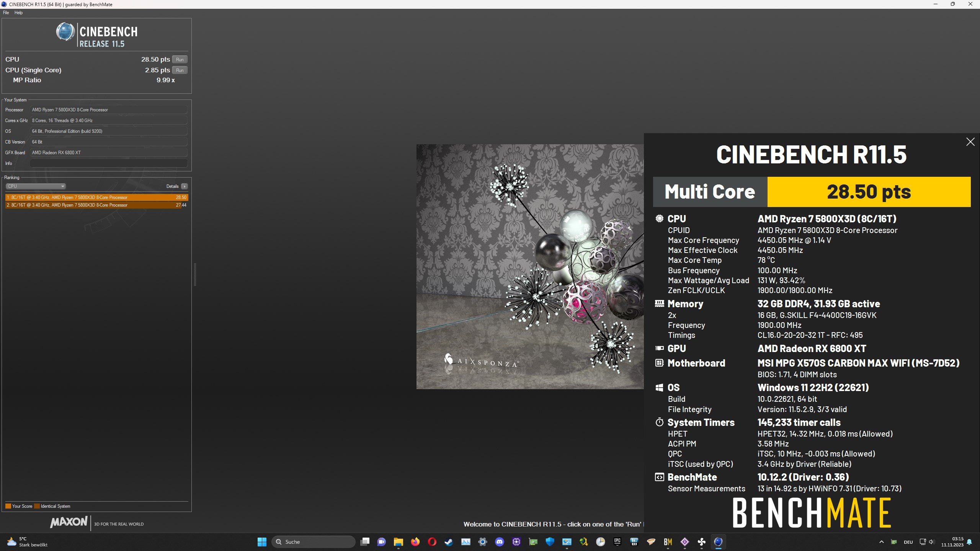Open Discord from taskbar
The width and height of the screenshot is (980, 551).
(500, 542)
